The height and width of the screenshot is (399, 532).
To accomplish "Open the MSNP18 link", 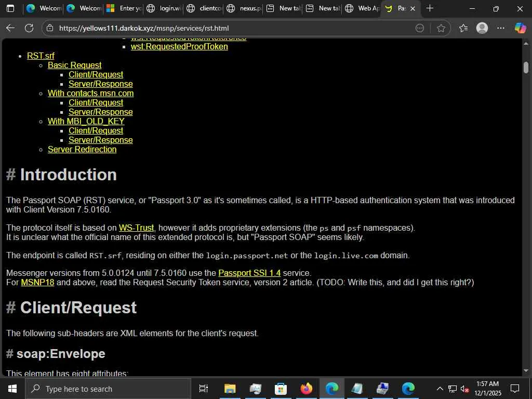I will 37,282.
